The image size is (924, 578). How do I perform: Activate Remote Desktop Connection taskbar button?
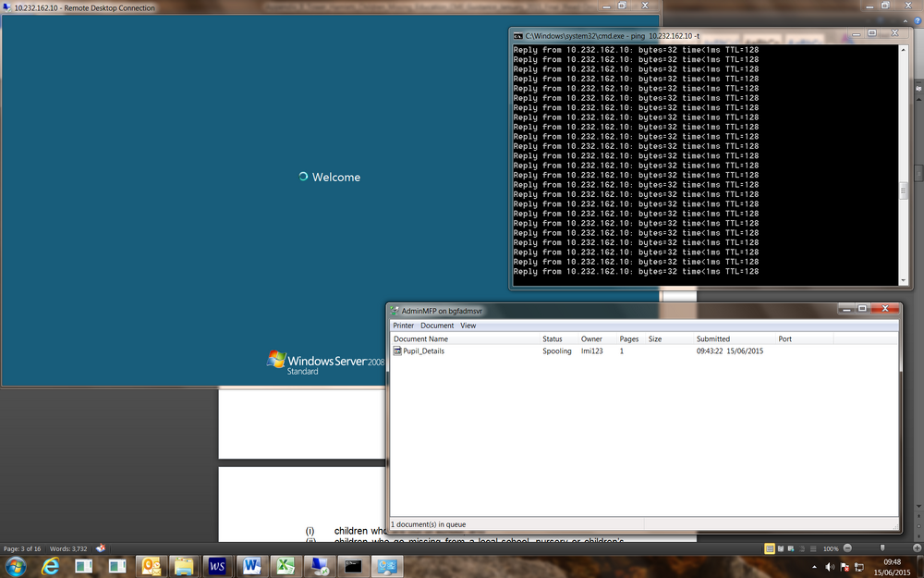pos(320,567)
